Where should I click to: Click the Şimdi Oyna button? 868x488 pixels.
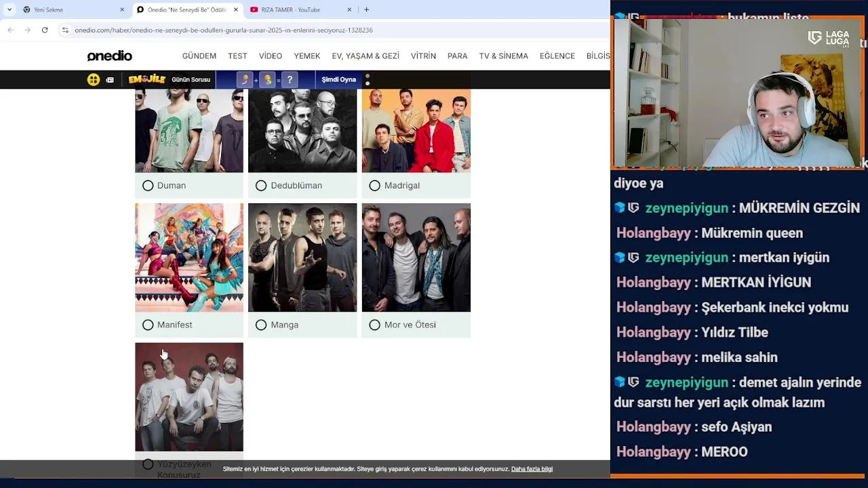pos(338,80)
